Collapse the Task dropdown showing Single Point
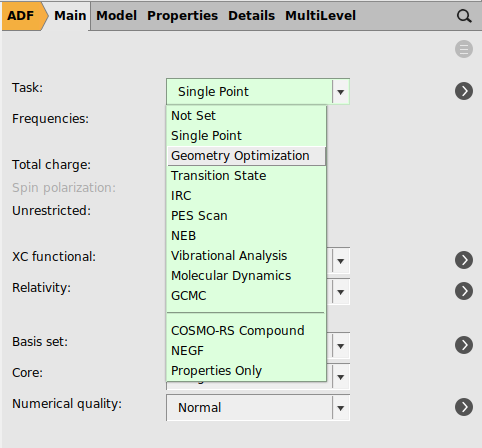This screenshot has height=448, width=482. 258,92
